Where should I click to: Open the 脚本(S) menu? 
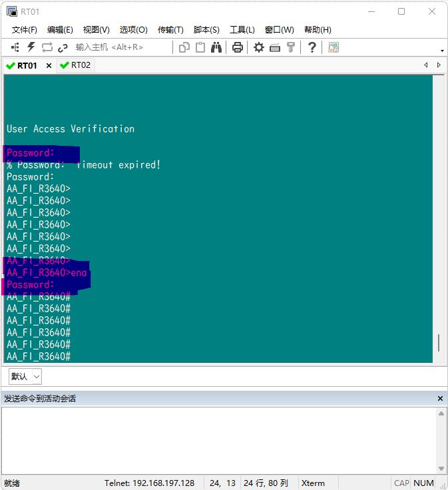206,30
